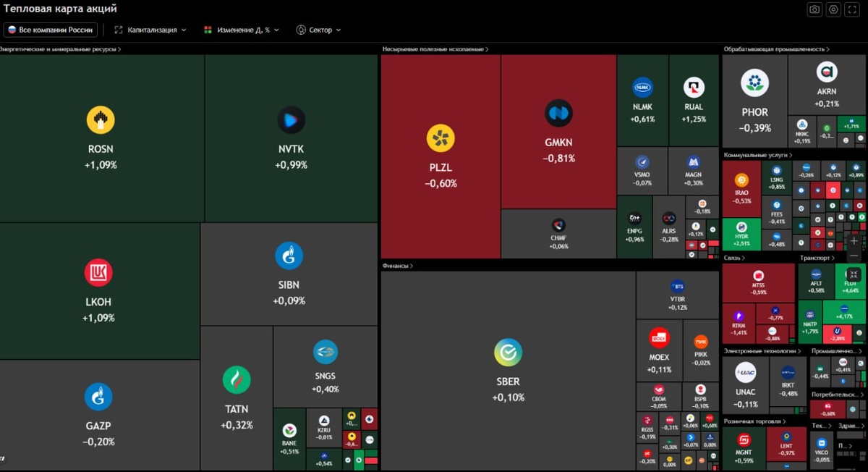Open heatmap settings hexagon icon
The width and height of the screenshot is (868, 472).
(x=833, y=9)
